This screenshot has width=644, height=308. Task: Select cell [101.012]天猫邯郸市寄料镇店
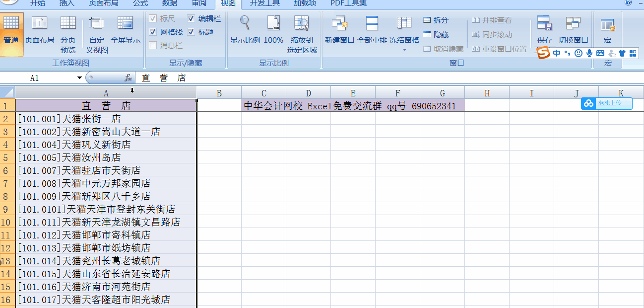[x=106, y=235]
